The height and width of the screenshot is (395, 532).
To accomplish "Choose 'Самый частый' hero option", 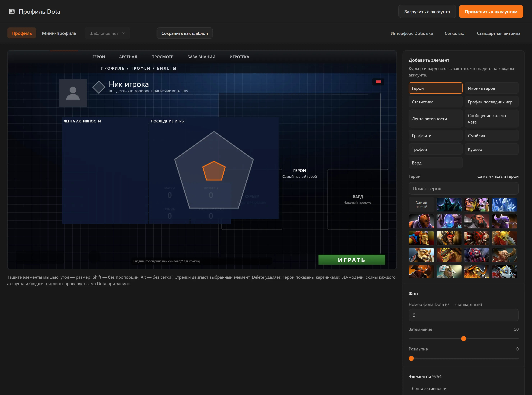I will click(x=421, y=205).
